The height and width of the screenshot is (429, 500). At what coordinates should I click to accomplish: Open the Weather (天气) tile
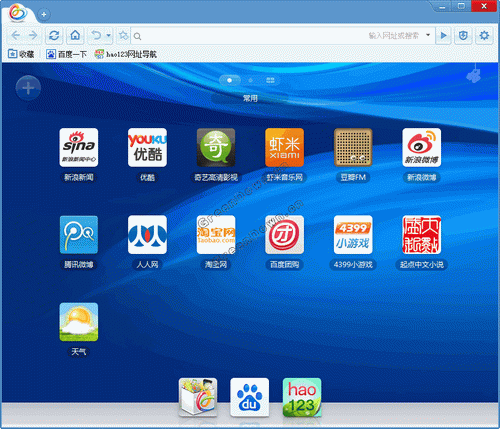[x=79, y=322]
